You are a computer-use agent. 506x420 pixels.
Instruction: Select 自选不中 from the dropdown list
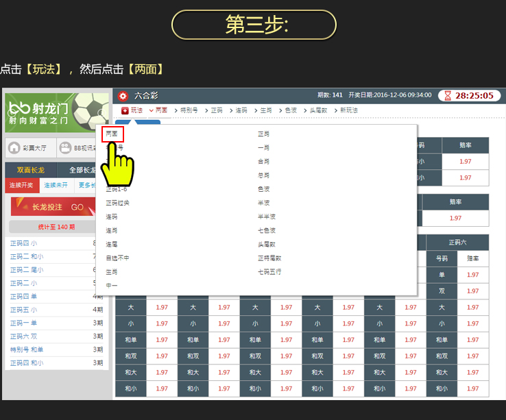117,258
